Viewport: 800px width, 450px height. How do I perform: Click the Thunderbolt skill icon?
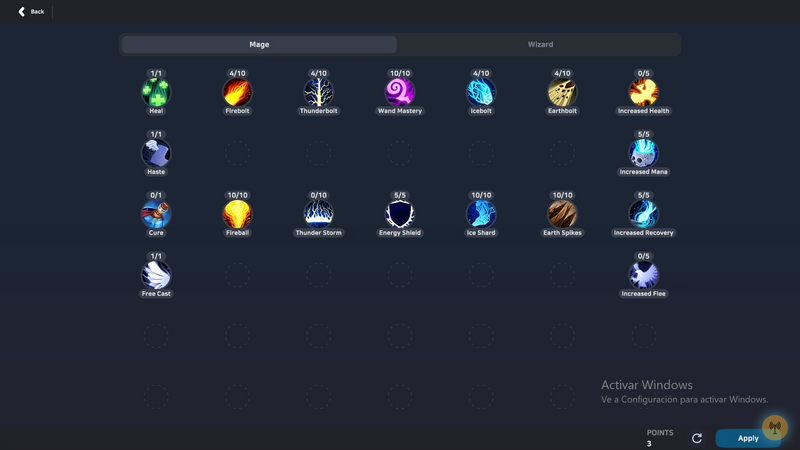(318, 93)
